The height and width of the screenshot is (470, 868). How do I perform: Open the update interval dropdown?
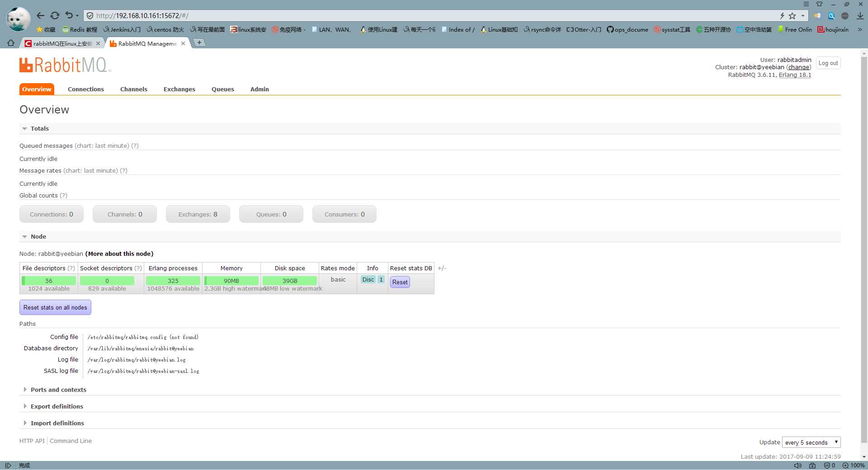tap(811, 442)
